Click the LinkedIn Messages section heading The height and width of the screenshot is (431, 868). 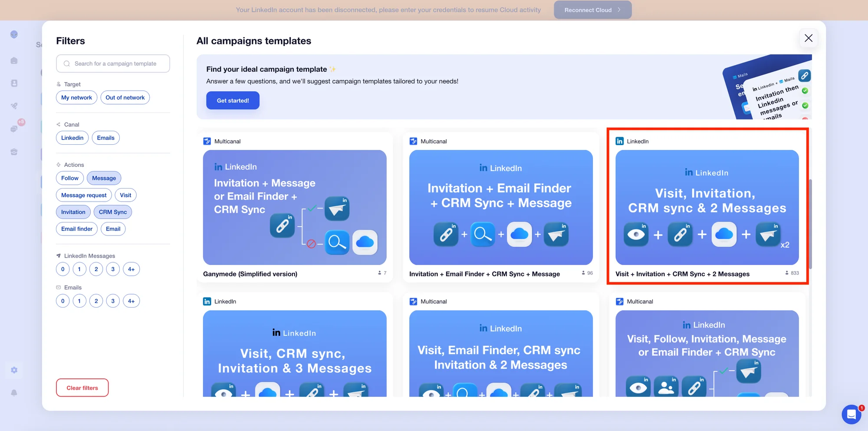tap(89, 256)
